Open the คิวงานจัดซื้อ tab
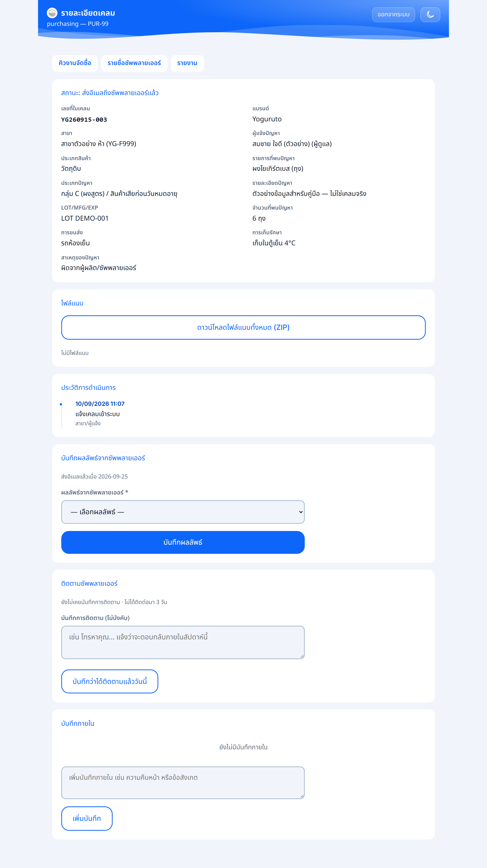 (75, 63)
